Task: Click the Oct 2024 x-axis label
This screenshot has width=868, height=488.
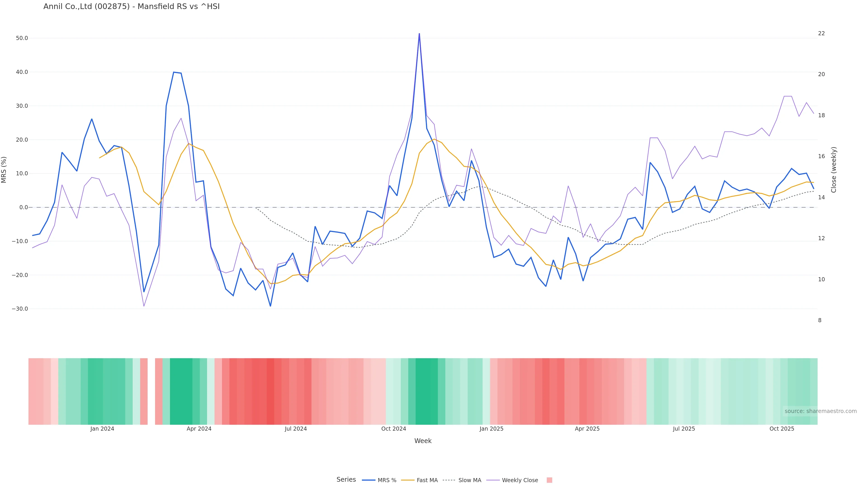Action: (x=394, y=429)
